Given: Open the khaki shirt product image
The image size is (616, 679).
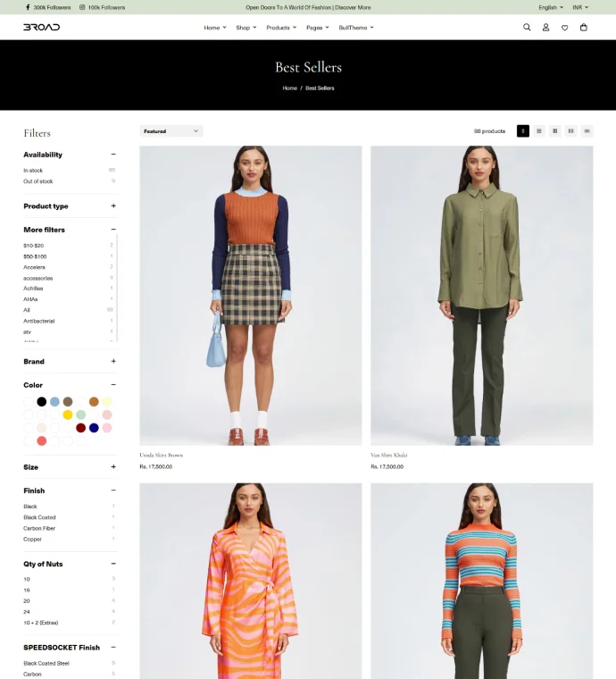Looking at the screenshot, I should (482, 296).
